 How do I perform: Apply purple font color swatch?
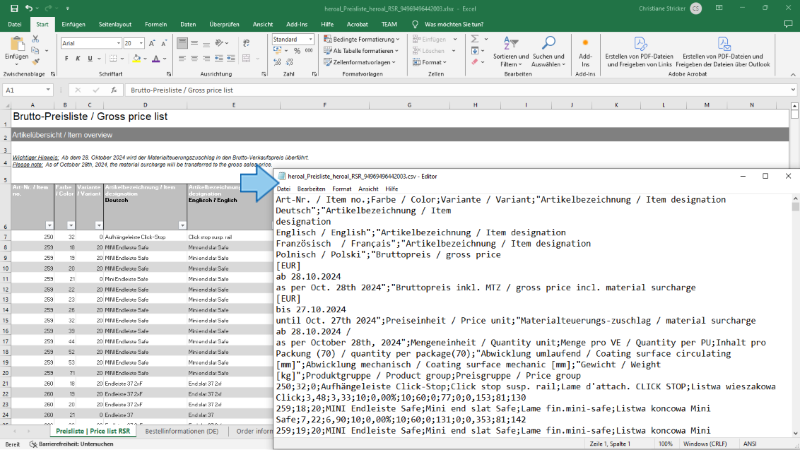click(x=156, y=59)
